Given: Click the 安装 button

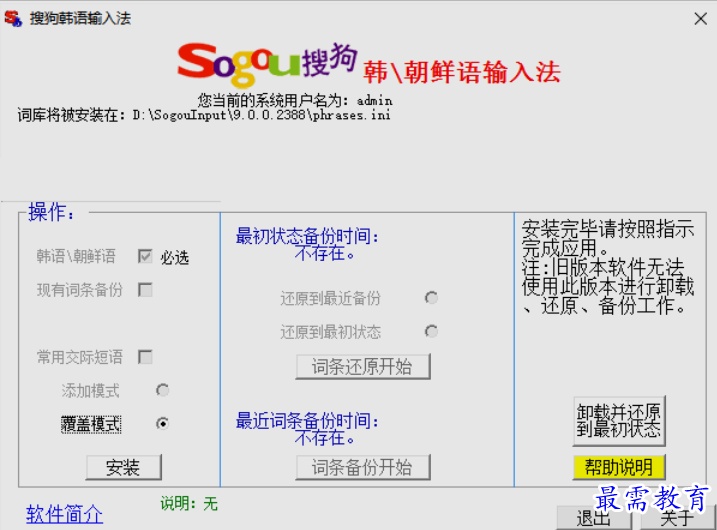Looking at the screenshot, I should [x=123, y=467].
